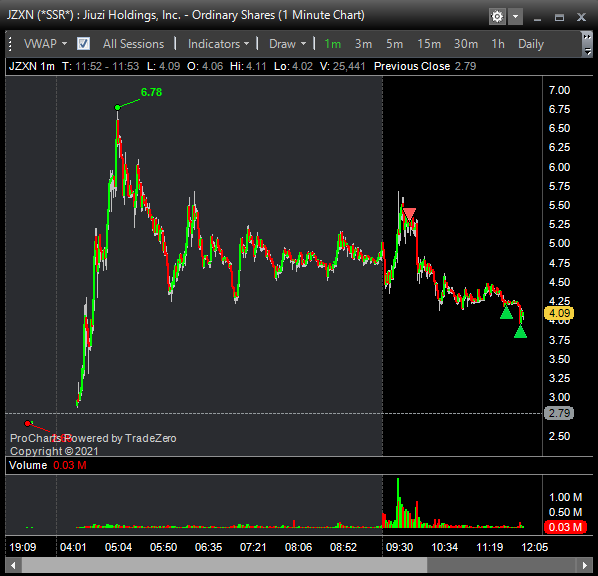Click the V: 25,441 volume readout
This screenshot has width=598, height=576.
[342, 66]
